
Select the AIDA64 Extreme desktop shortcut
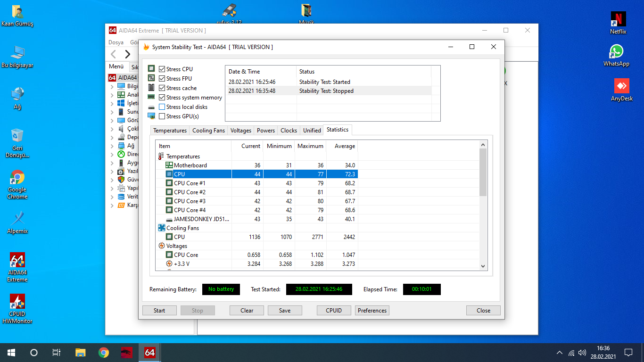pos(17,267)
